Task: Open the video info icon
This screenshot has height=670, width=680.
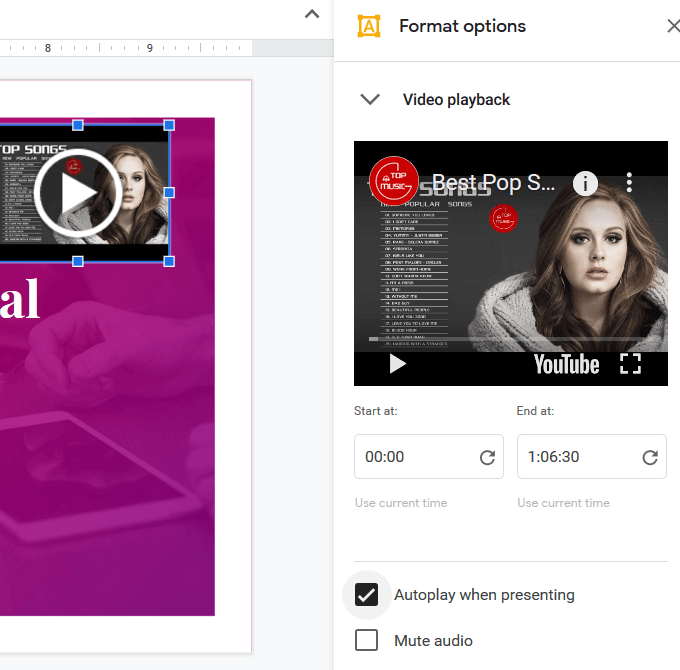Action: point(585,183)
